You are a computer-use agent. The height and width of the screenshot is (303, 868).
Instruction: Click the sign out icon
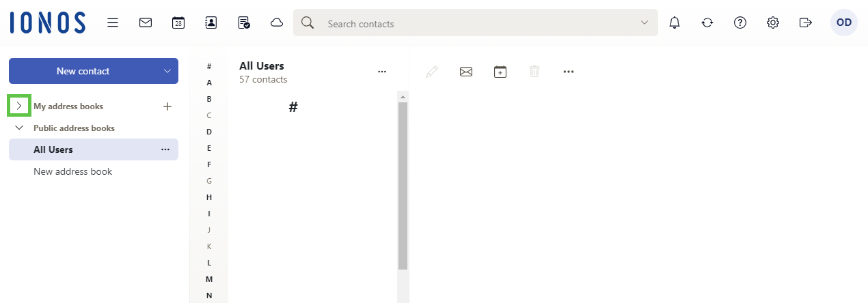(806, 23)
